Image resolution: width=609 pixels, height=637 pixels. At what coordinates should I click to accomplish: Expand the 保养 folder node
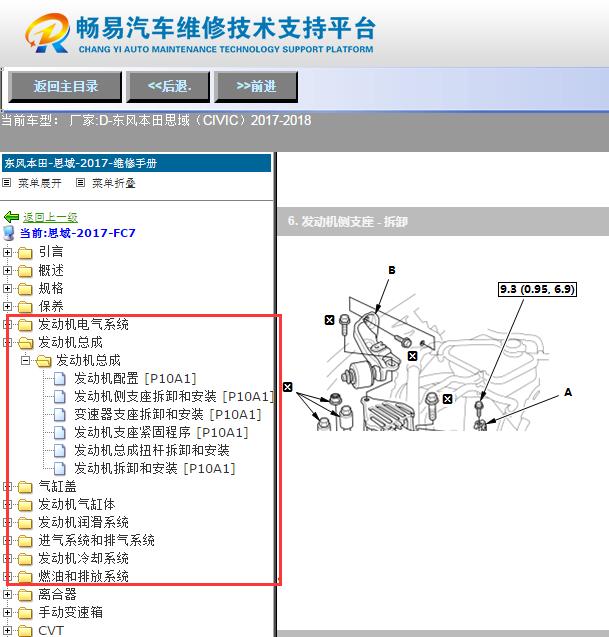pyautogui.click(x=7, y=306)
